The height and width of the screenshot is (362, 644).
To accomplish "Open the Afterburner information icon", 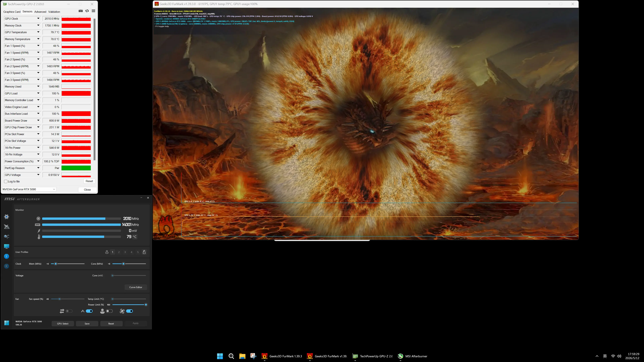I will point(7,256).
